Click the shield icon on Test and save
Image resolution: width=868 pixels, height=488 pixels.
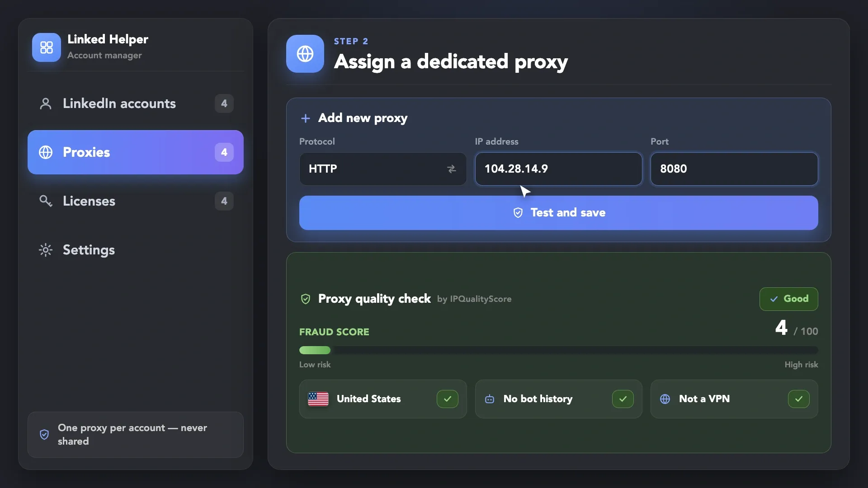[x=518, y=213]
